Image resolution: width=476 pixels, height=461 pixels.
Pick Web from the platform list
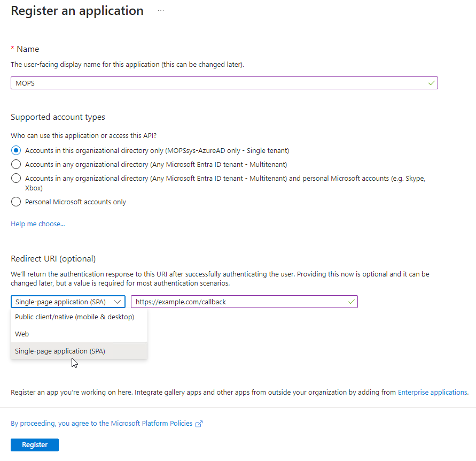[22, 334]
